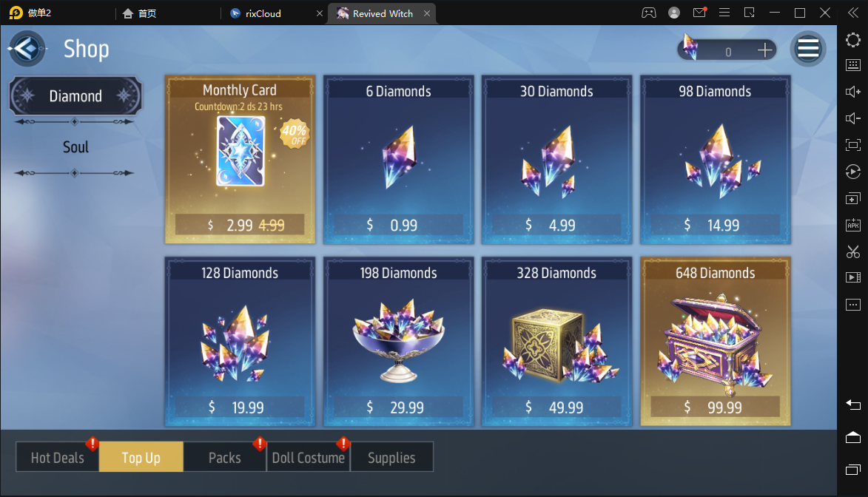Purchase the 648 Diamonds chest
Viewport: 868px width, 497px height.
[716, 341]
